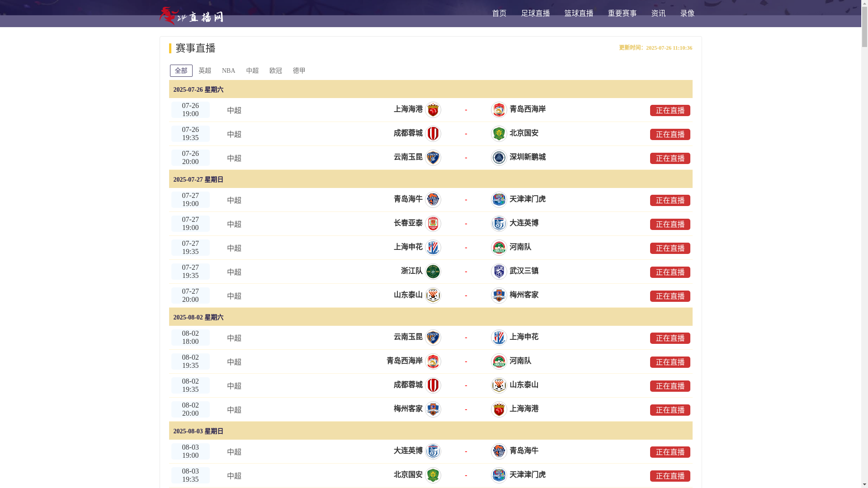Select 重要赛事 nav item
This screenshot has height=488, width=868.
click(x=622, y=14)
